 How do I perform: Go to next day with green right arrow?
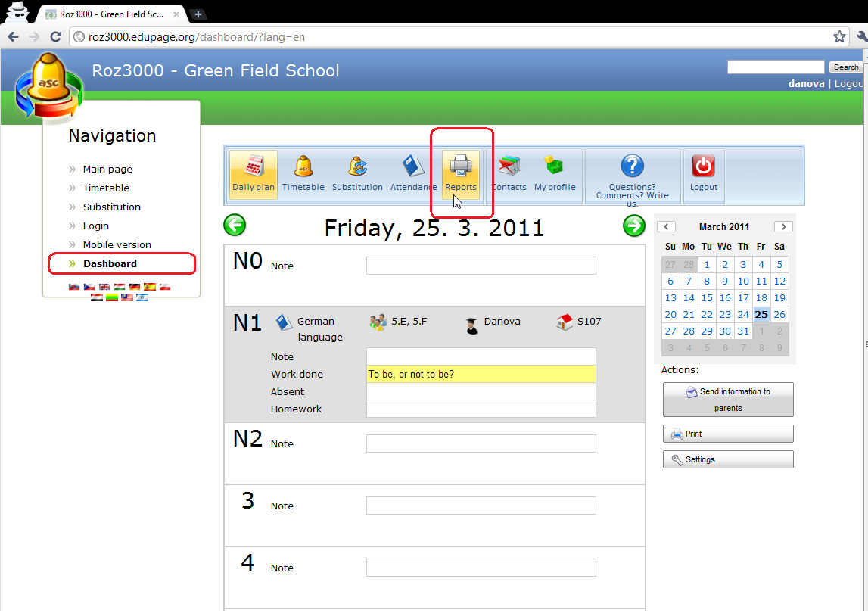[x=633, y=226]
